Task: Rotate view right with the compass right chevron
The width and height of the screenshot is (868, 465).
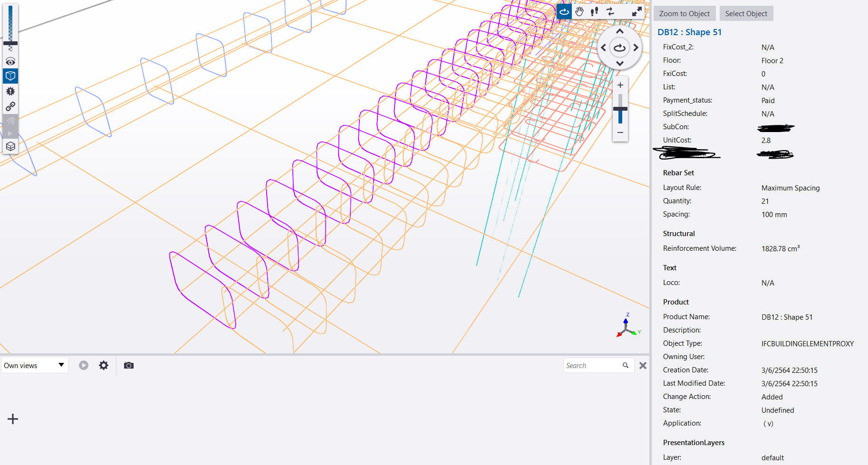Action: (x=636, y=47)
